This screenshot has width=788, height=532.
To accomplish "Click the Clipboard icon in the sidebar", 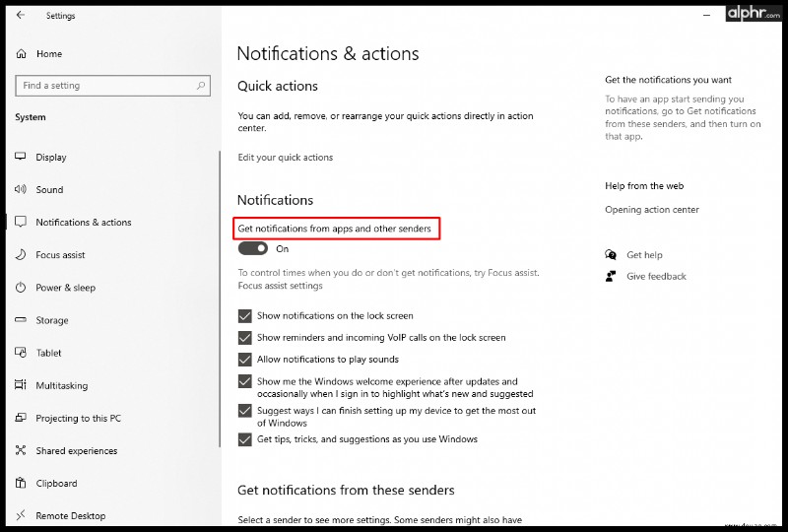I will pos(21,483).
